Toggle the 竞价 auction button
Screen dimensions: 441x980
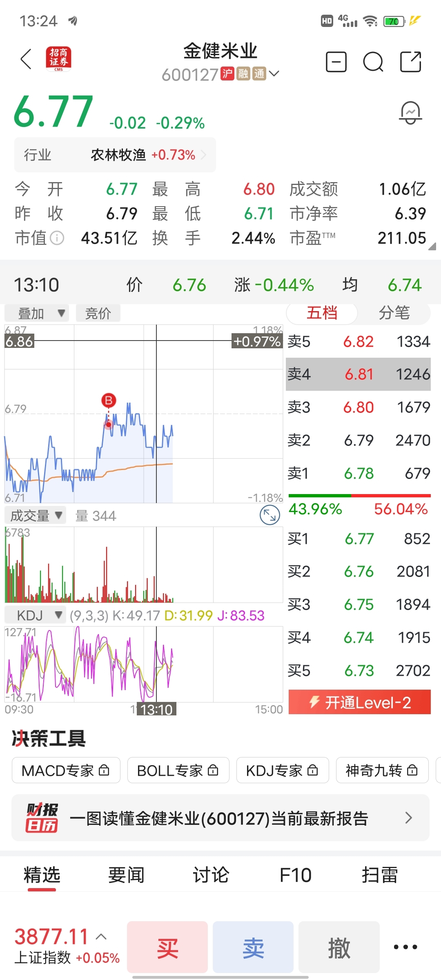pyautogui.click(x=98, y=313)
